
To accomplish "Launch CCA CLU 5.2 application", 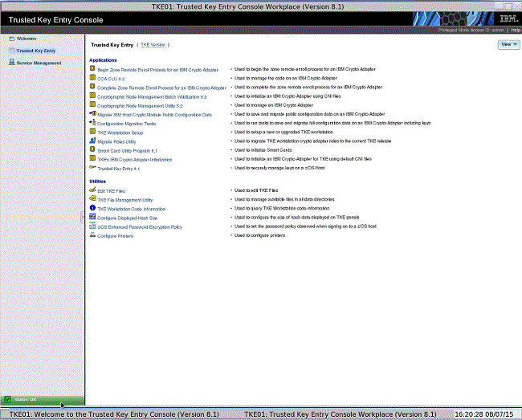I will [111, 79].
